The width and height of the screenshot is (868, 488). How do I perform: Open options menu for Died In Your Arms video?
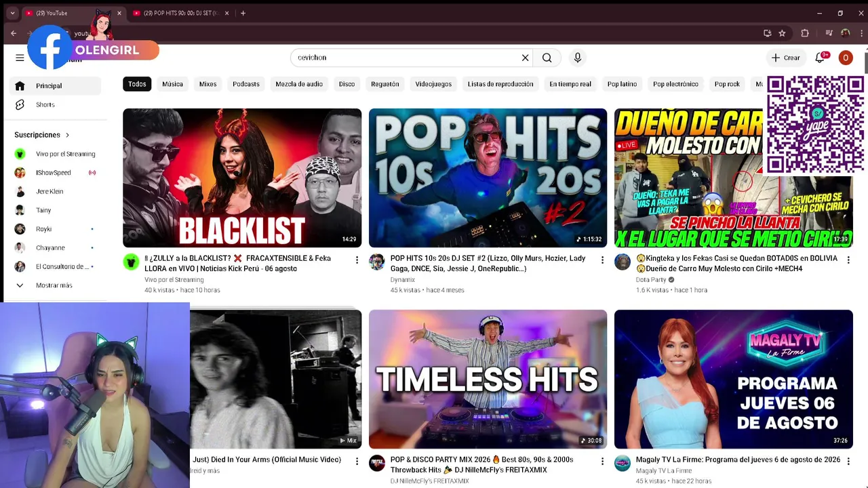pos(357,461)
